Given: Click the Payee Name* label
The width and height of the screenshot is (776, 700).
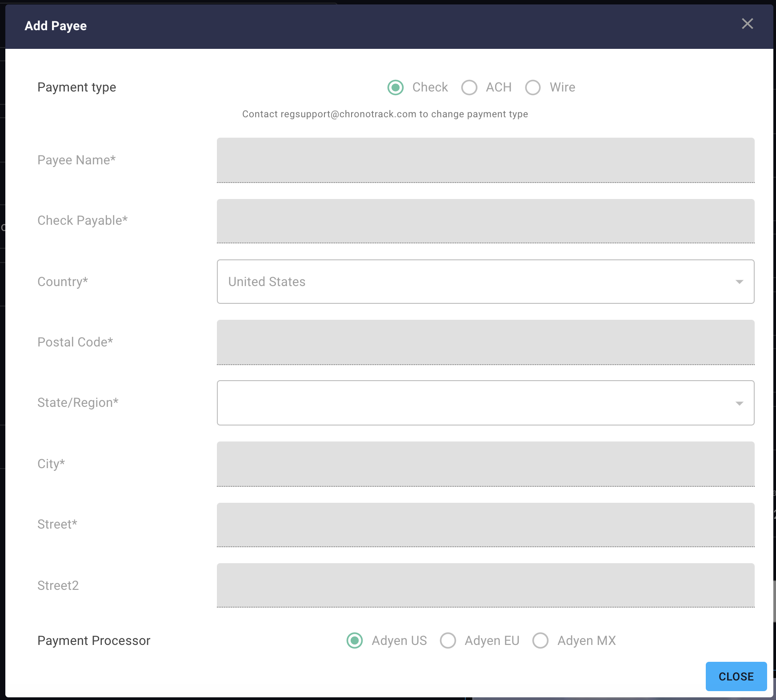Looking at the screenshot, I should (76, 160).
